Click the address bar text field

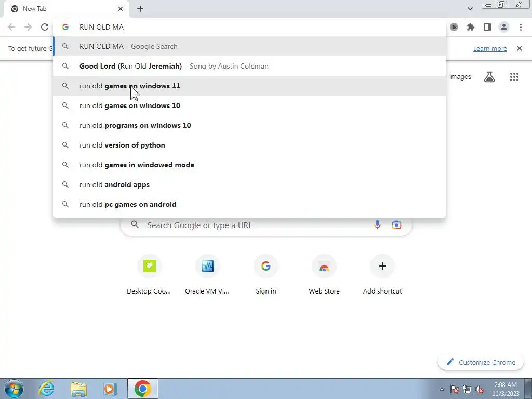click(249, 27)
